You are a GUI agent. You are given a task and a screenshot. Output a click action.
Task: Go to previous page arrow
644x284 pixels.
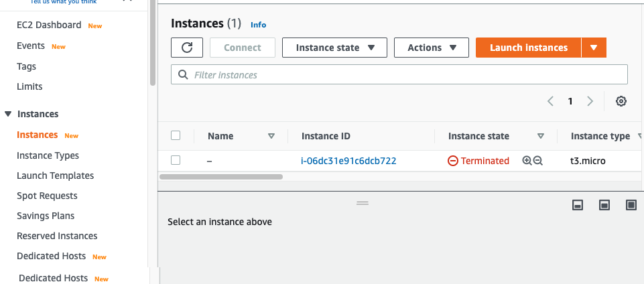point(551,101)
